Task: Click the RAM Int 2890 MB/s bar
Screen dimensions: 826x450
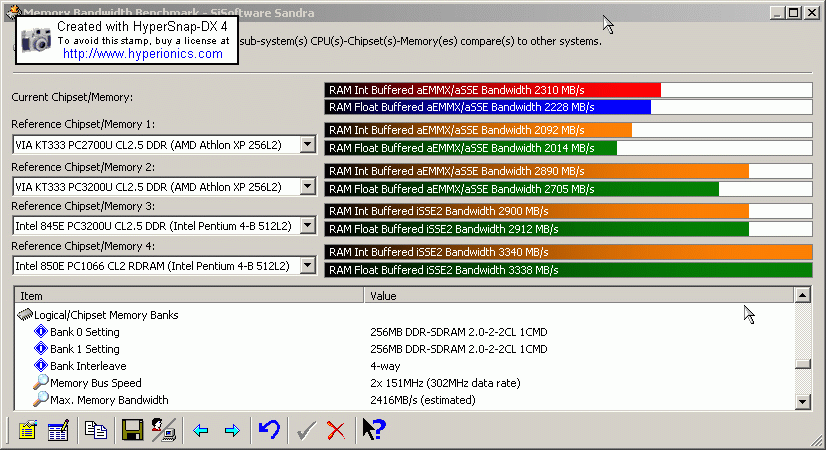Action: tap(537, 171)
